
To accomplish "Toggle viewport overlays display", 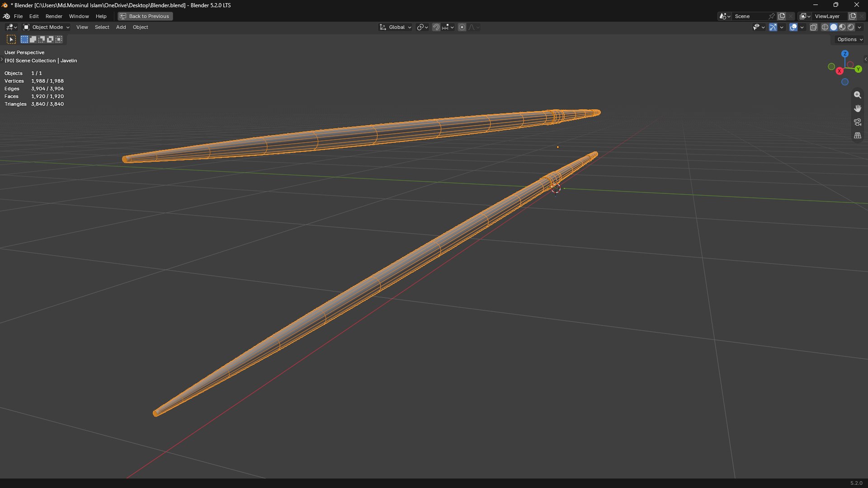I will tap(793, 27).
